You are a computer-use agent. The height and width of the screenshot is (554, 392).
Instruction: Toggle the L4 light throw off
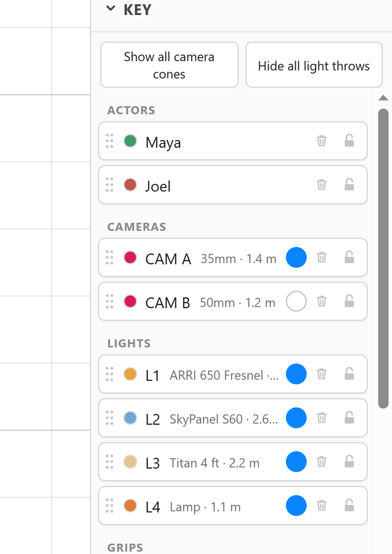(296, 506)
